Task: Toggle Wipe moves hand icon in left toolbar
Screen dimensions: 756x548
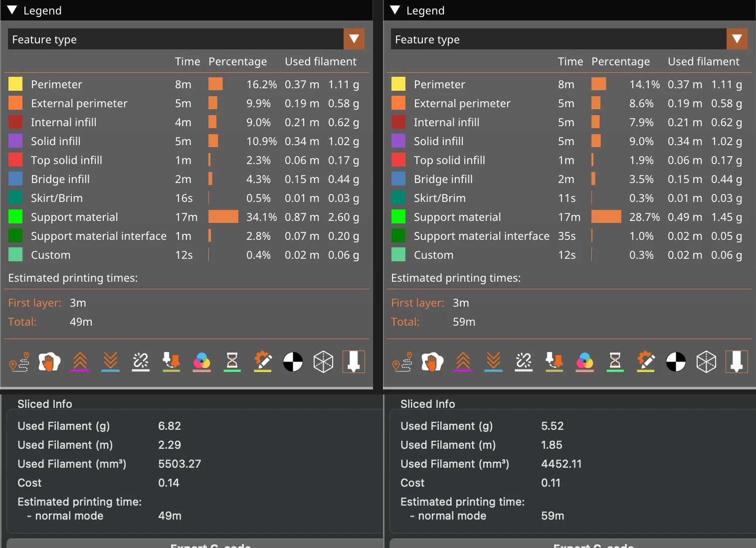Action: pos(49,362)
